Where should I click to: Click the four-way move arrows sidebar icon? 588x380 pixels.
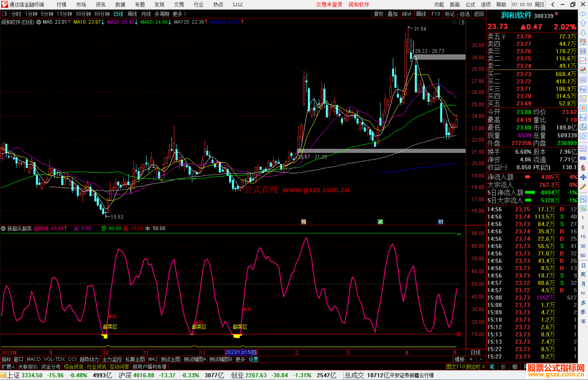[583, 177]
